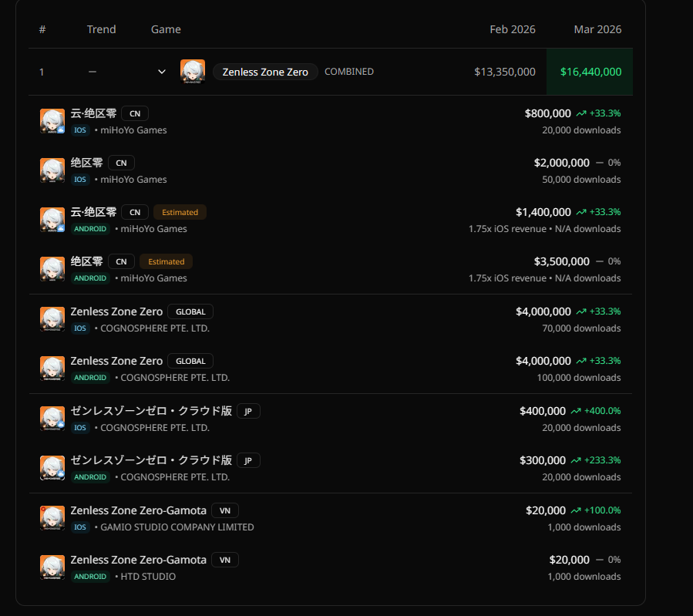Click the Game column header
This screenshot has height=616, width=693.
166,29
